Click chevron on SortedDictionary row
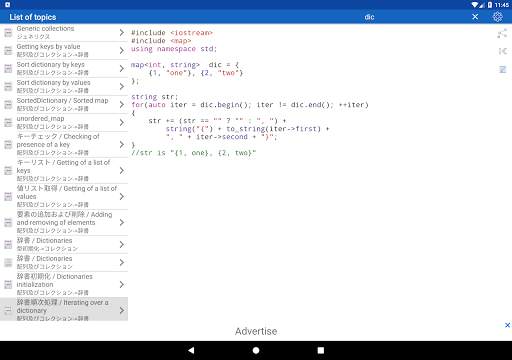The image size is (512, 360). click(x=122, y=104)
